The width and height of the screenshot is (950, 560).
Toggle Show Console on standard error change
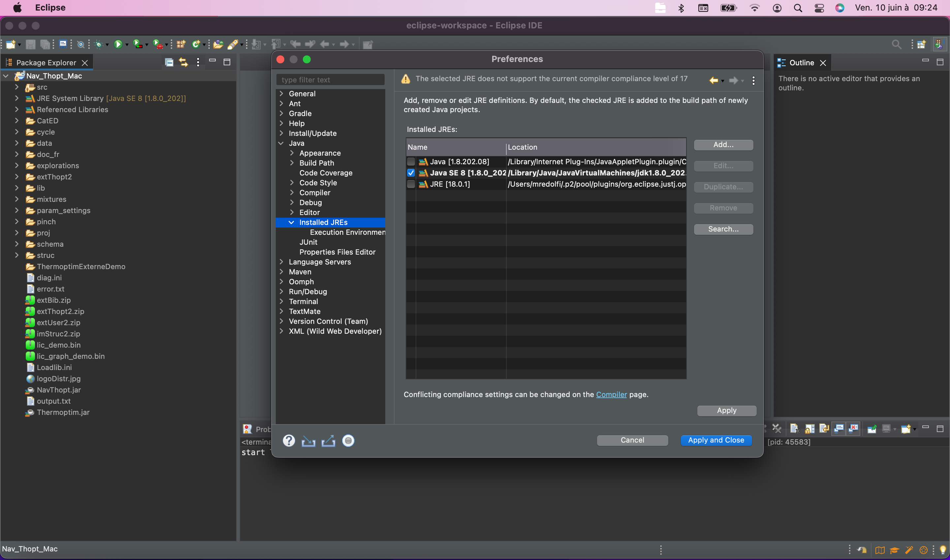pyautogui.click(x=853, y=428)
